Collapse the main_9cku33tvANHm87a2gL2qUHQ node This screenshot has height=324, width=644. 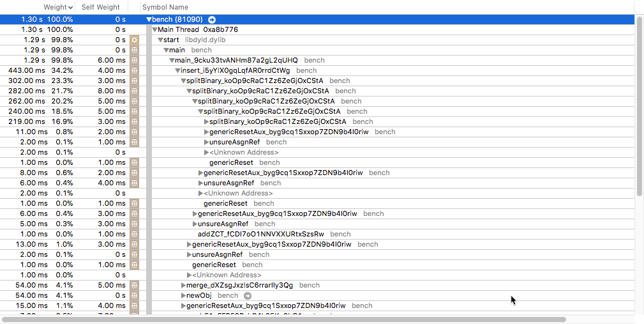coord(172,61)
